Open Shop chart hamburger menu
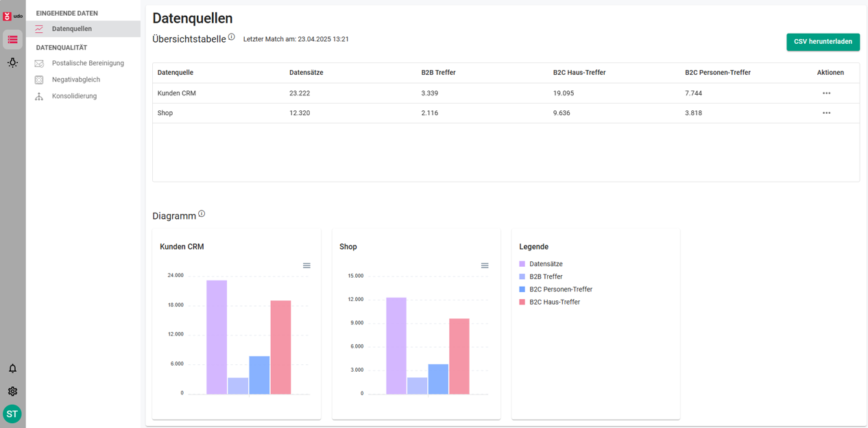This screenshot has width=868, height=428. 485,265
